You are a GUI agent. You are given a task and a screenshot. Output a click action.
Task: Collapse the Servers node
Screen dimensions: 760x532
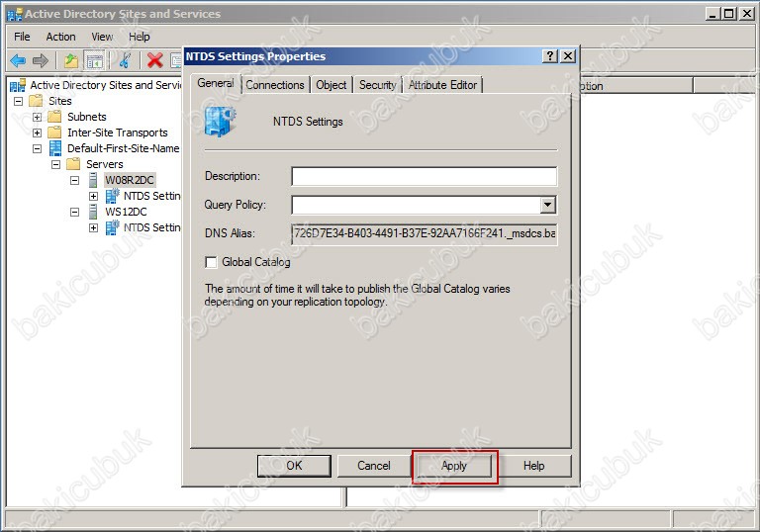pyautogui.click(x=55, y=165)
